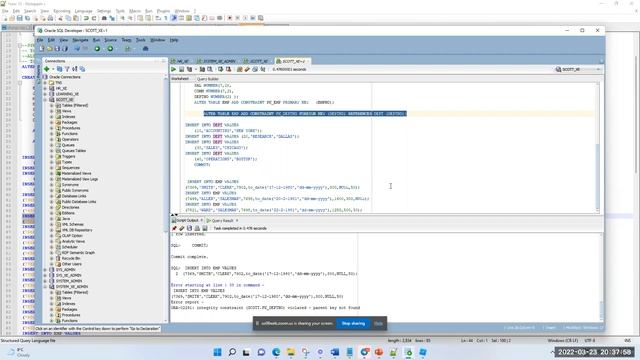
Task: Open PowerPoint from the taskbar
Action: pos(379,352)
